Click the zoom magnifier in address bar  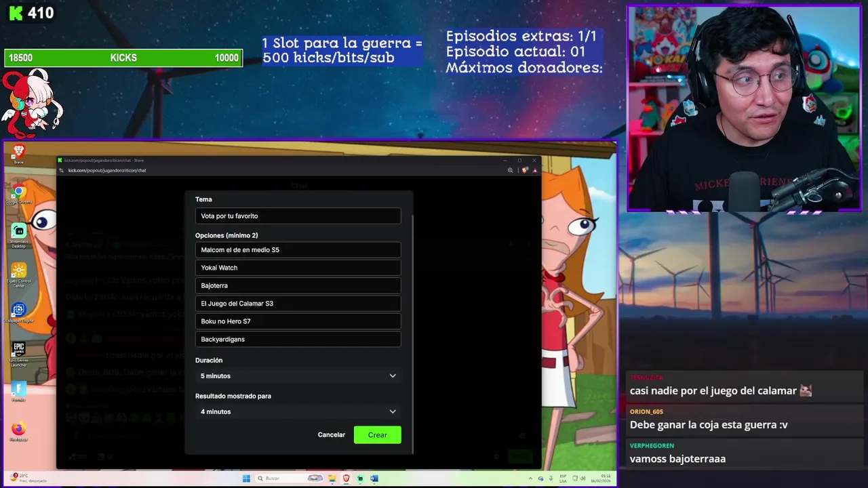tap(510, 170)
